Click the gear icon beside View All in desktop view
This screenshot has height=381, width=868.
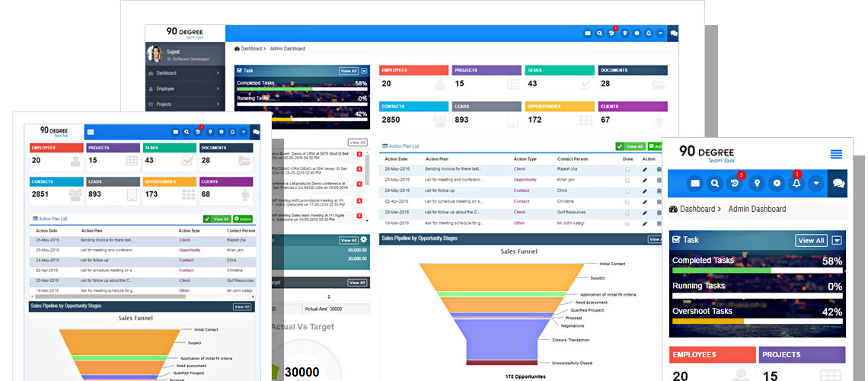pos(364,239)
